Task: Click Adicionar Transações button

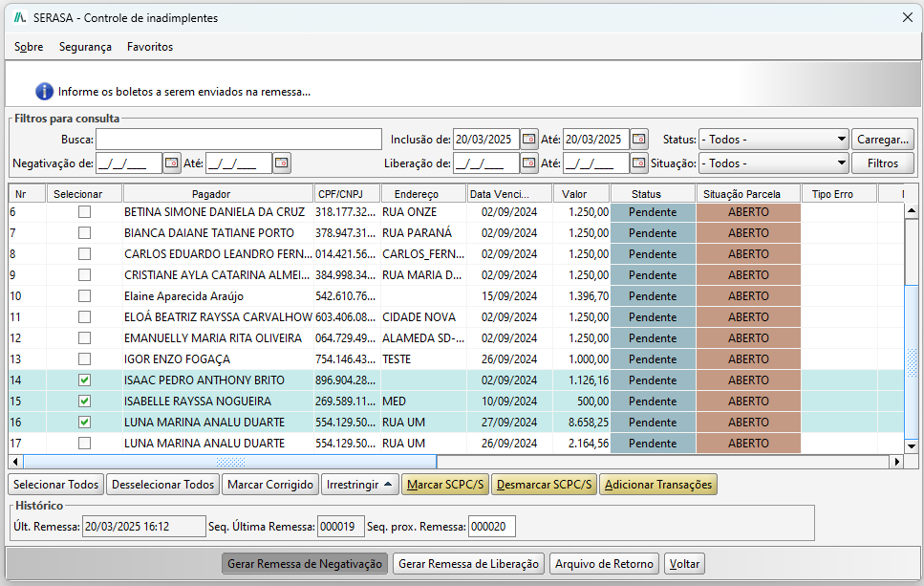Action: point(658,485)
